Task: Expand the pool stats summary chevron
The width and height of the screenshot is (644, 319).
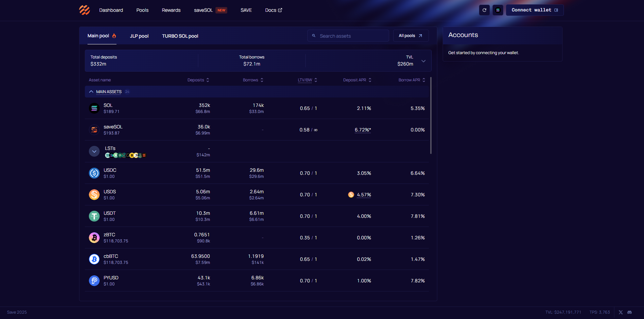Action: click(x=423, y=61)
